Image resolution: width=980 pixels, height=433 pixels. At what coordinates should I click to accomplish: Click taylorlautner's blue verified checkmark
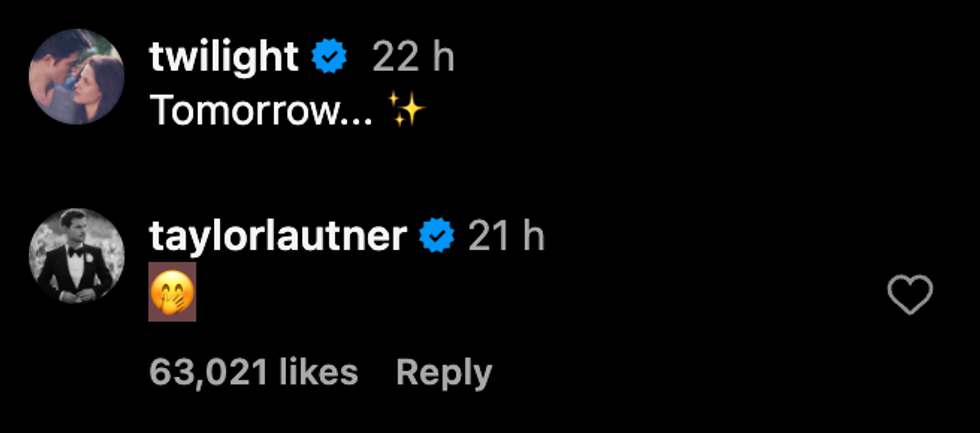pyautogui.click(x=437, y=236)
